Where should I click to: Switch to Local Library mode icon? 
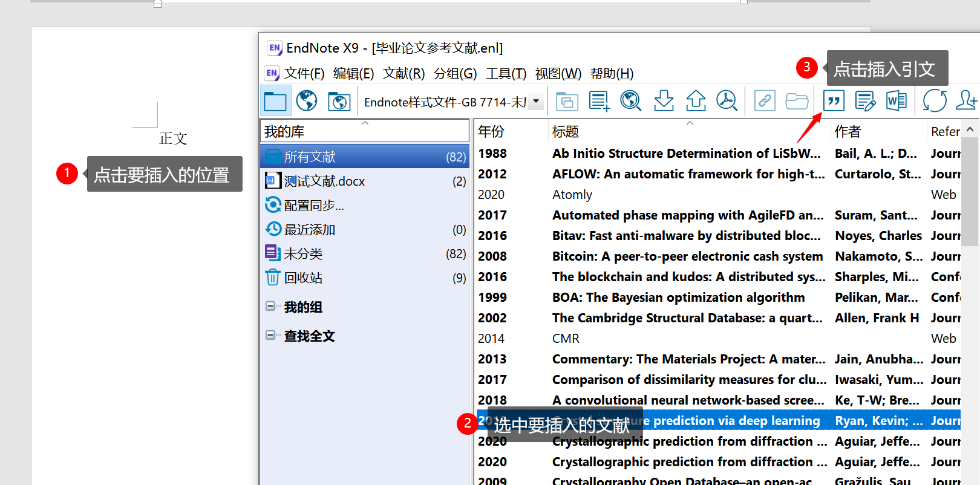click(x=275, y=101)
